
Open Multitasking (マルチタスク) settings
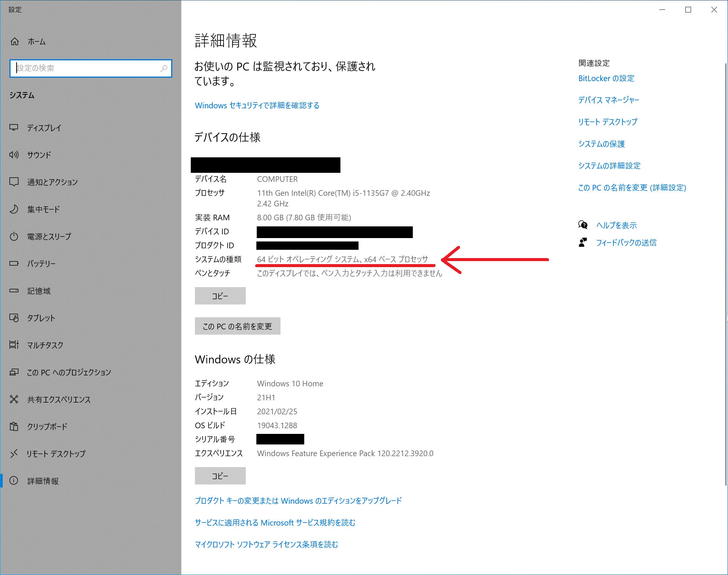point(45,345)
